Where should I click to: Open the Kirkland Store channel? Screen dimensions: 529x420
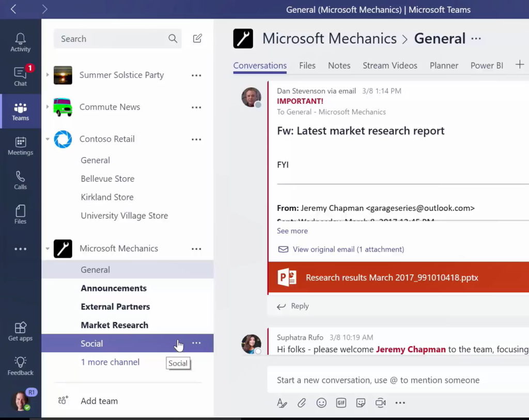(x=107, y=197)
